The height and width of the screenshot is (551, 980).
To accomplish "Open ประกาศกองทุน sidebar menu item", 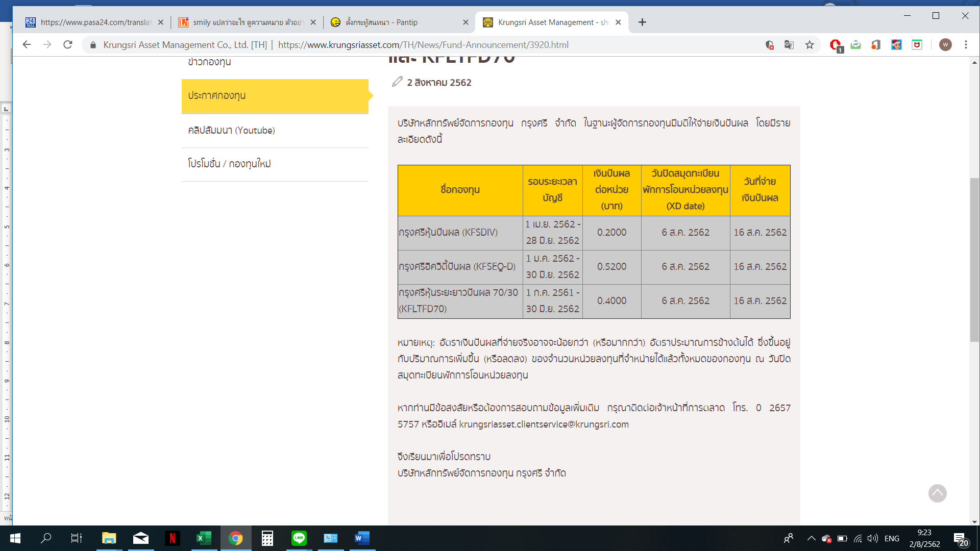I will tap(275, 96).
